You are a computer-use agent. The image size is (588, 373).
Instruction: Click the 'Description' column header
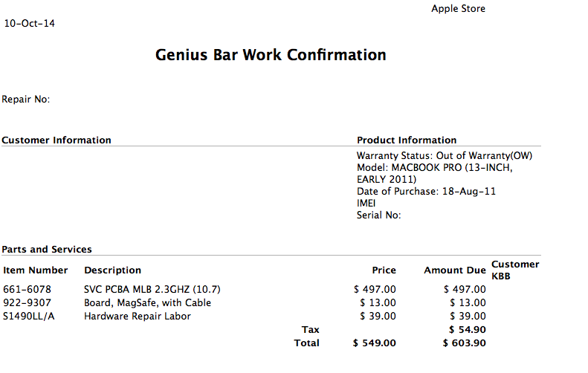pos(112,270)
